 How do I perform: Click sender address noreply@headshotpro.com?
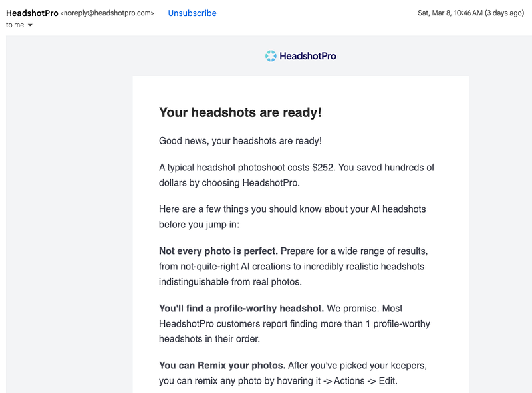(x=107, y=13)
